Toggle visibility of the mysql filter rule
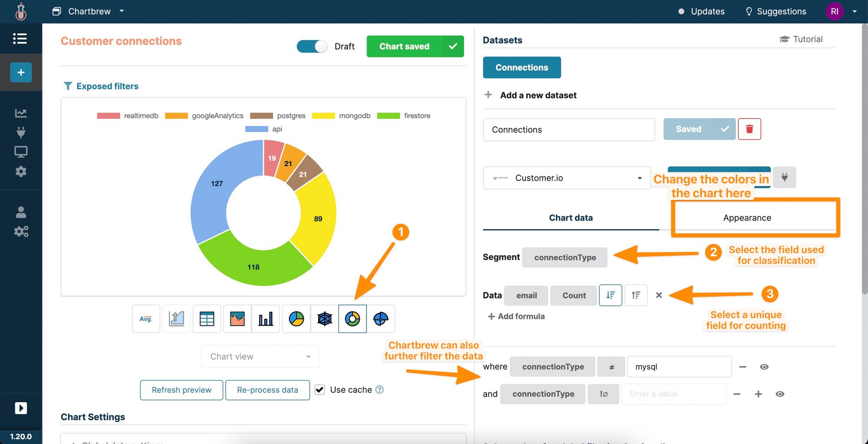The image size is (868, 444). coord(764,367)
